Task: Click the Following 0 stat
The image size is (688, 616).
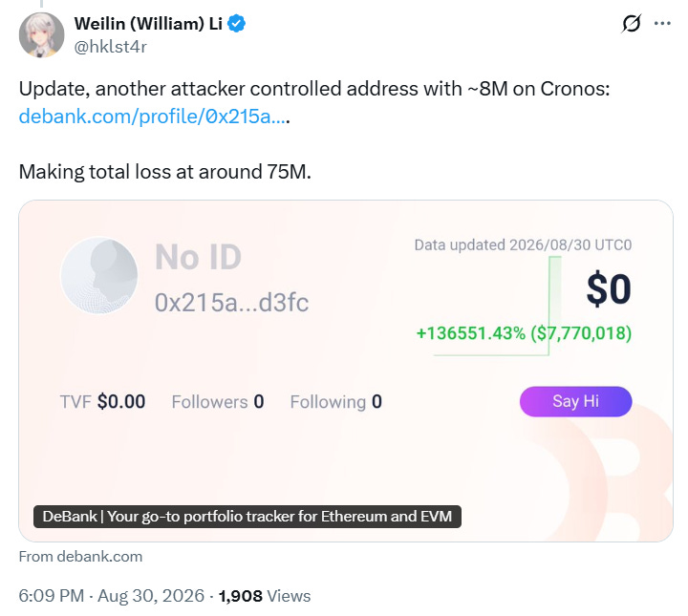Action: [x=336, y=402]
